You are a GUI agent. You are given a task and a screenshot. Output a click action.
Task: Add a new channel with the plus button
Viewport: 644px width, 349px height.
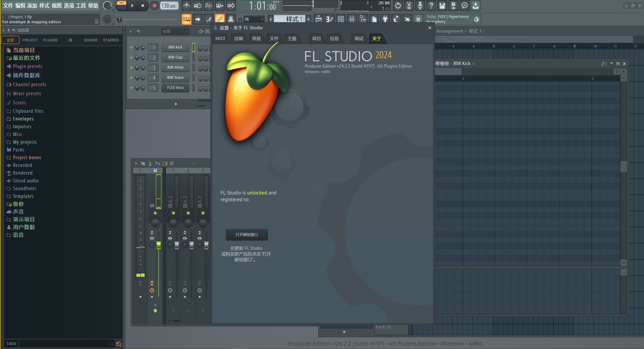[175, 104]
